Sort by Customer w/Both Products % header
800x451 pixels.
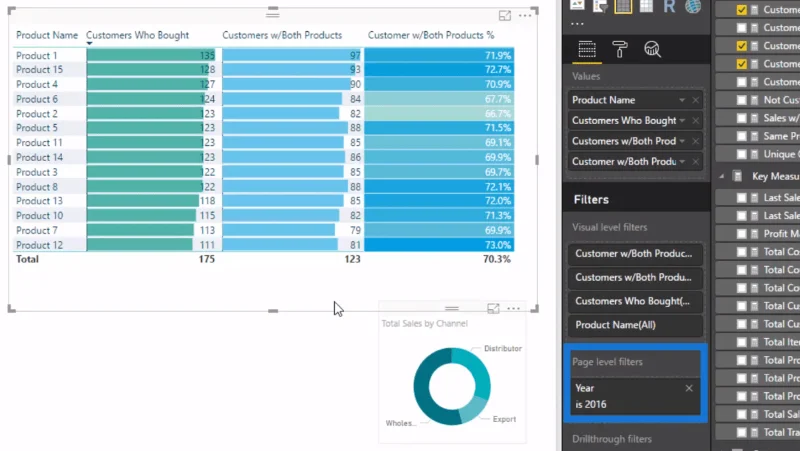431,35
